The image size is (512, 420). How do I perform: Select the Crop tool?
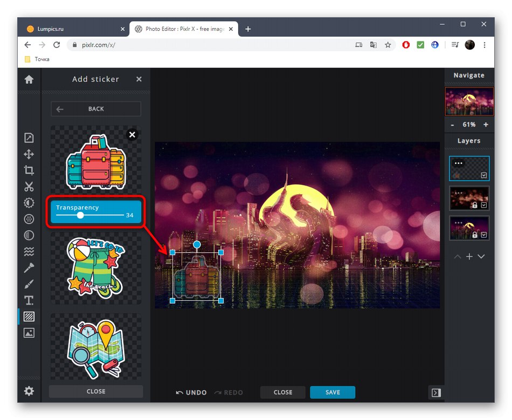click(29, 170)
